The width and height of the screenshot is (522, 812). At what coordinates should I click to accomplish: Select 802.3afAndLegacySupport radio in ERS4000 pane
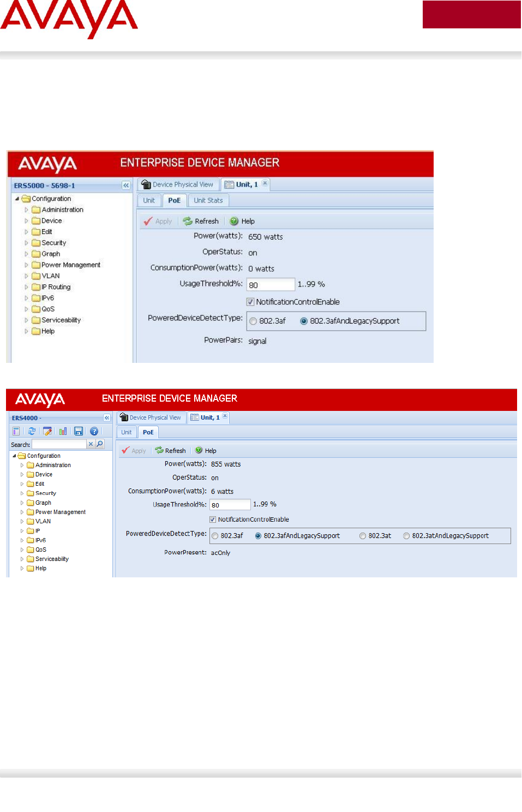[x=258, y=536]
